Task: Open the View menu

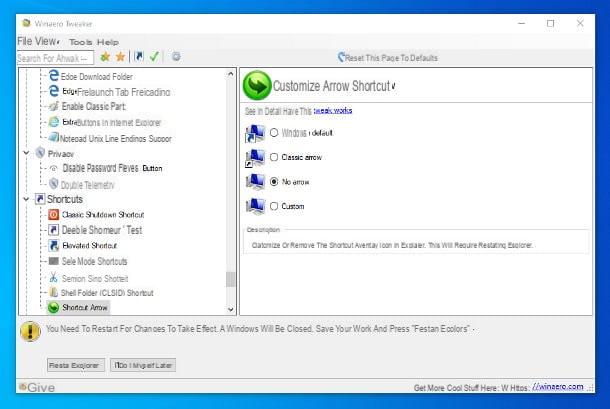Action: (46, 41)
